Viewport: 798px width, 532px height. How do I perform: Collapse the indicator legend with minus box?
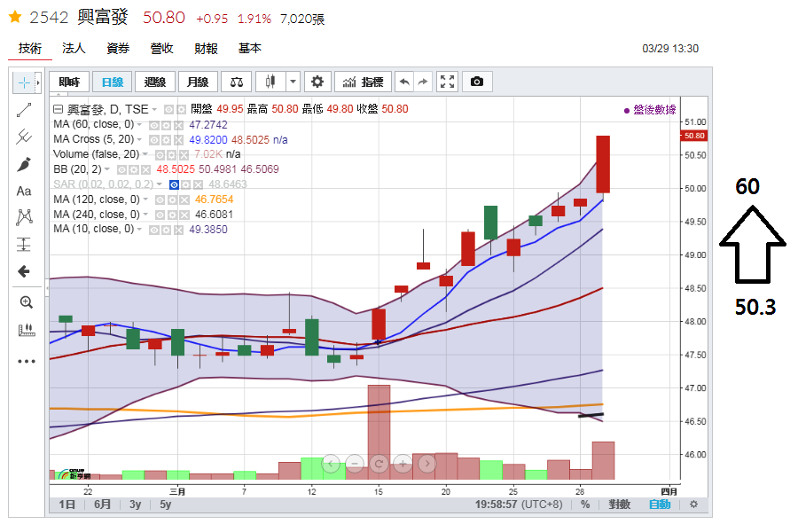tap(58, 109)
